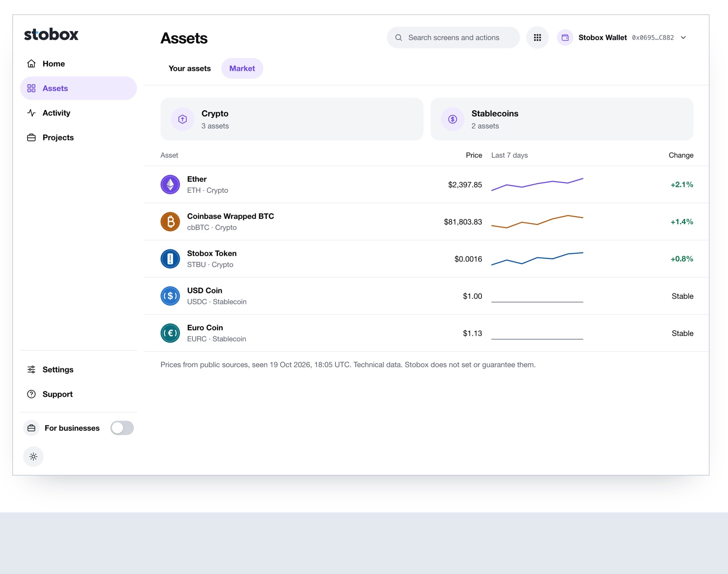Click the Ether price $2,397.85
728x574 pixels.
(x=465, y=185)
